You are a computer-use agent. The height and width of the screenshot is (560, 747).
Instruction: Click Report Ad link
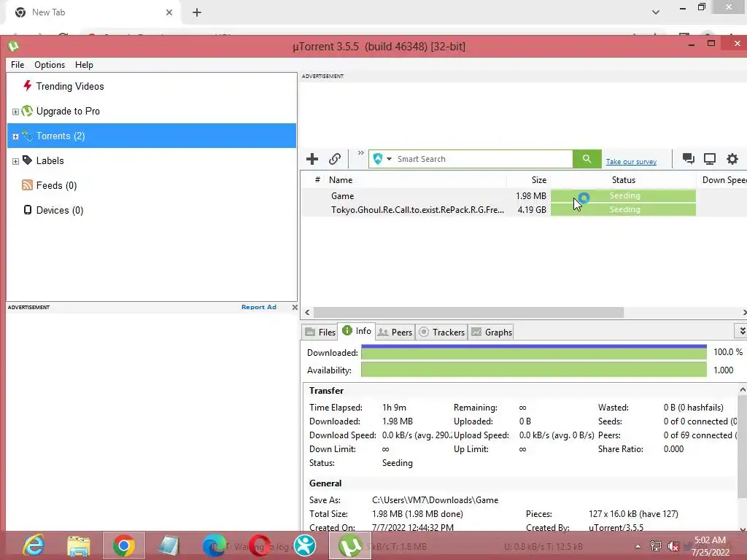tap(259, 307)
